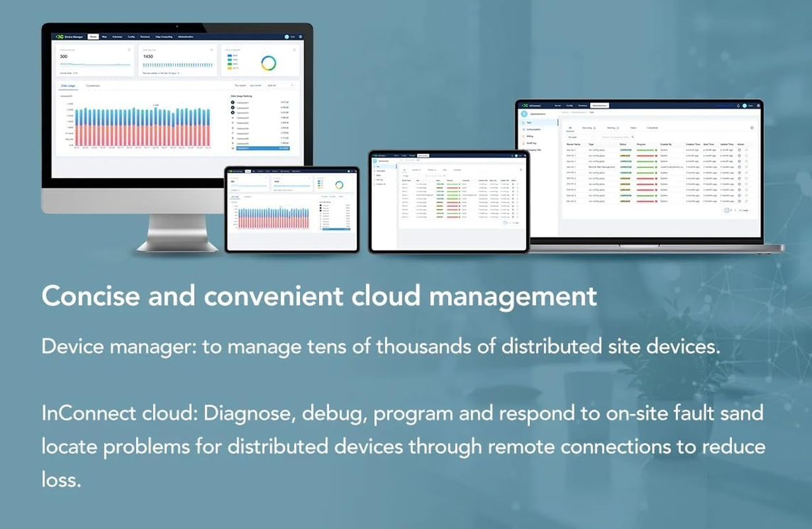Click the first row's action icon in the laptop's task table
The image size is (812, 529).
(739, 150)
